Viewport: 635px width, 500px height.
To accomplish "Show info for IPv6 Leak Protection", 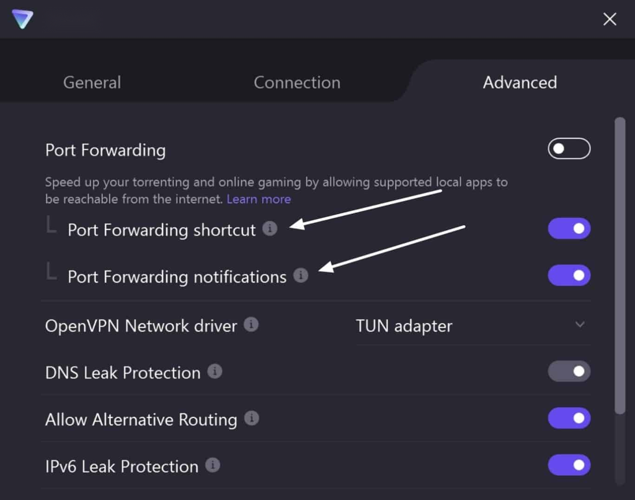I will pos(212,466).
